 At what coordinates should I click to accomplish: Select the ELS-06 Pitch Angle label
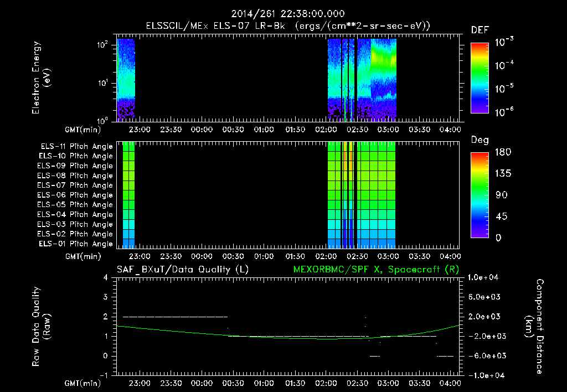75,195
